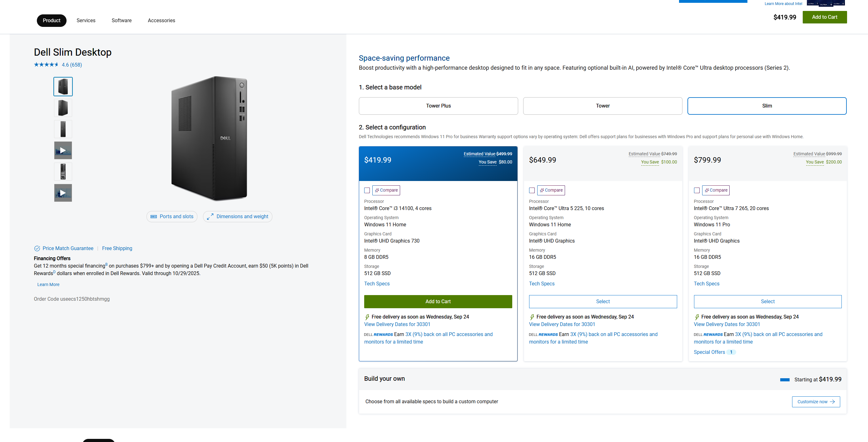Open View Delivery Dates link for $649.99
Viewport: 868px width, 442px height.
click(x=562, y=324)
